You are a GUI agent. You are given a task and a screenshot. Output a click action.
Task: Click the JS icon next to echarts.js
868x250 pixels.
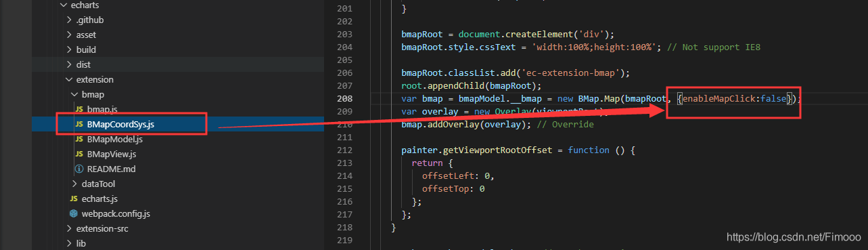pyautogui.click(x=74, y=199)
